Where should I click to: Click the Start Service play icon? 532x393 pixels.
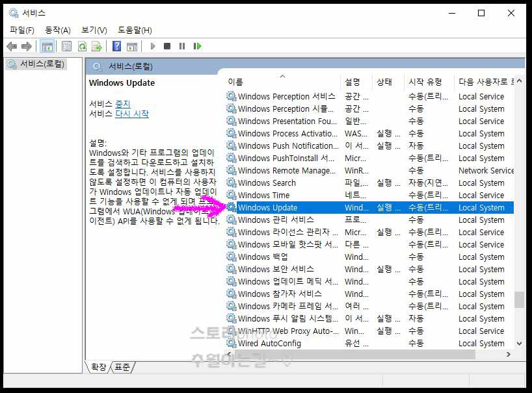pyautogui.click(x=153, y=46)
